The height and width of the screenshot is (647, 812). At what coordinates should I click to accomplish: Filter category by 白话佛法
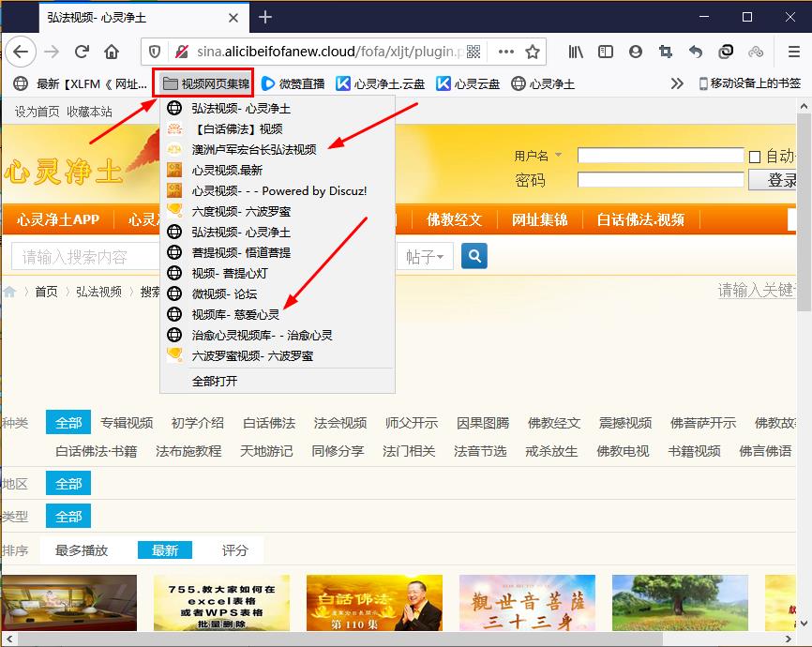coord(269,423)
